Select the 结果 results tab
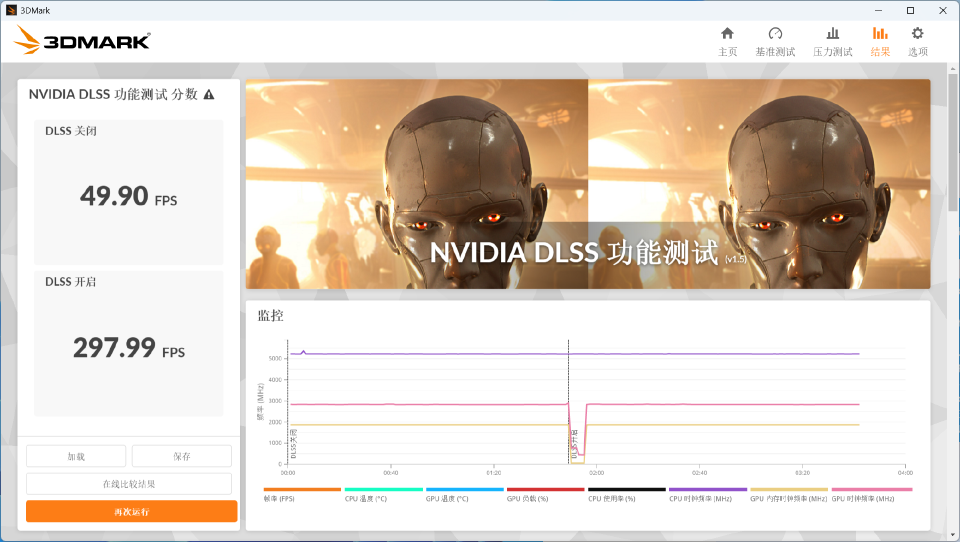Screen dimensions: 960x542 pyautogui.click(x=880, y=42)
